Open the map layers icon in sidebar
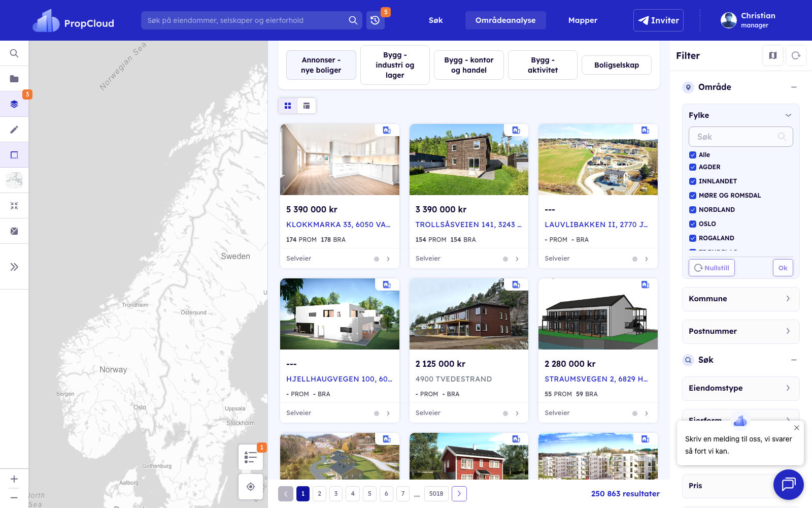812x508 pixels. [x=14, y=104]
